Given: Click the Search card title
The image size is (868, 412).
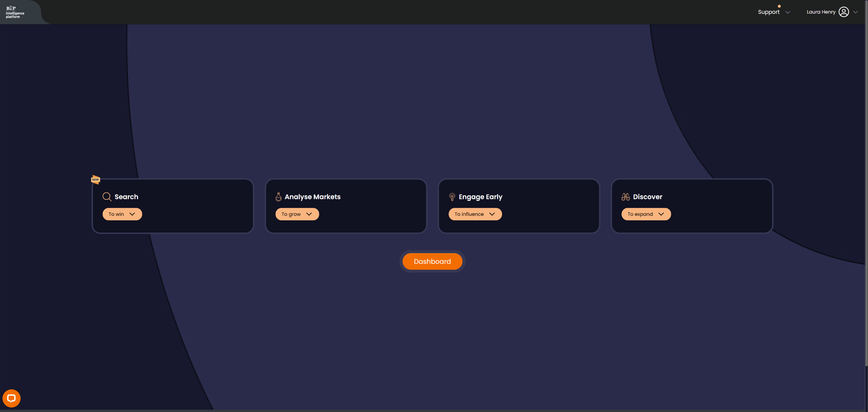Looking at the screenshot, I should click(126, 197).
